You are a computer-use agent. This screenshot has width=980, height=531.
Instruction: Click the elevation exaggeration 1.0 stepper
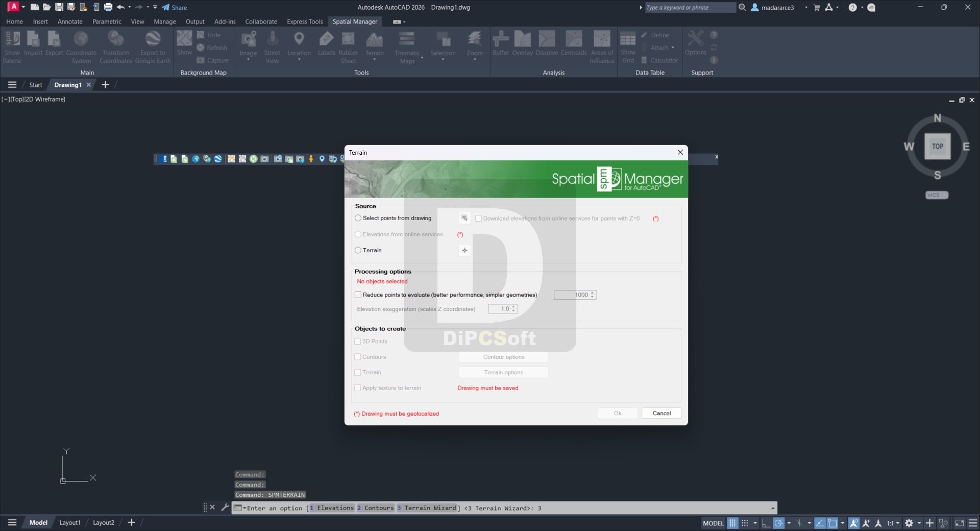coord(513,309)
